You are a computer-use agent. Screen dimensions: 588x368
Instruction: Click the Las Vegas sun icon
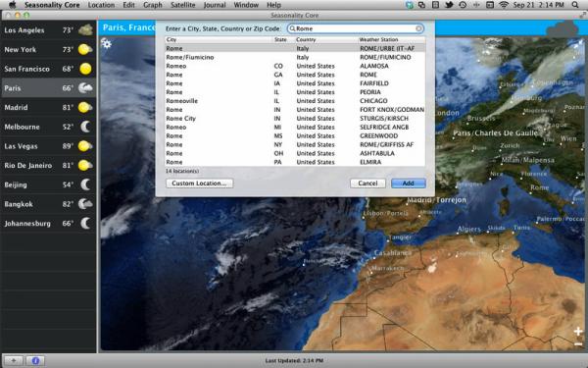(x=85, y=146)
